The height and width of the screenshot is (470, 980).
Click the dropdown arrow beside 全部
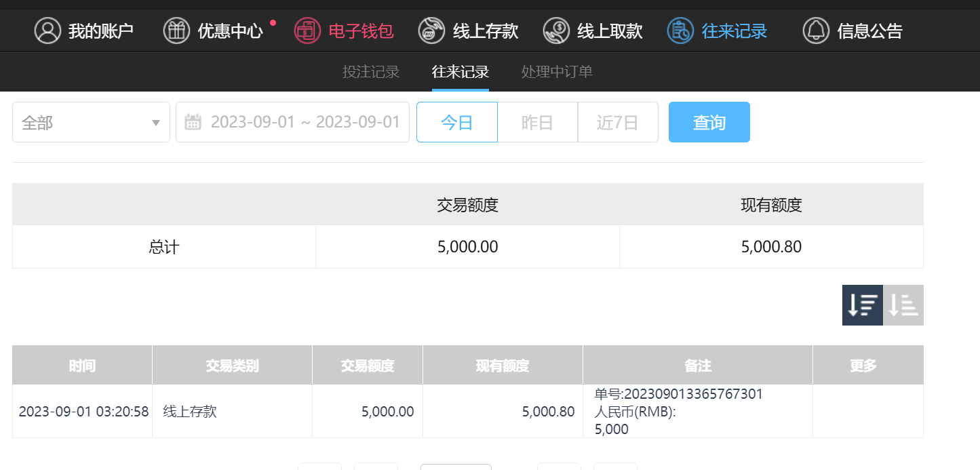click(x=156, y=123)
